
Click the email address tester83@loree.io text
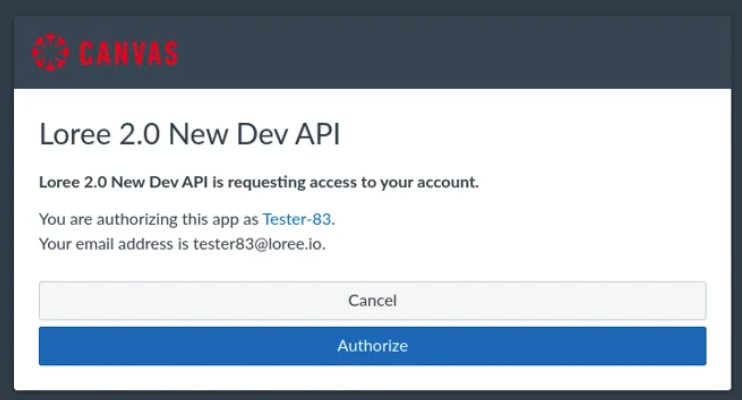tap(258, 244)
